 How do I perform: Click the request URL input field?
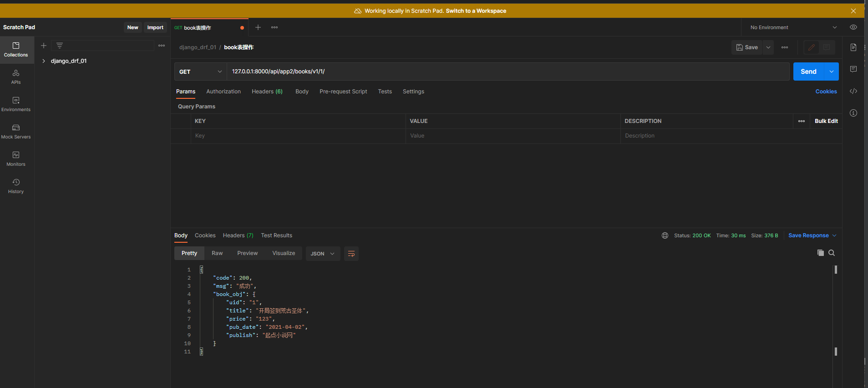coord(508,71)
